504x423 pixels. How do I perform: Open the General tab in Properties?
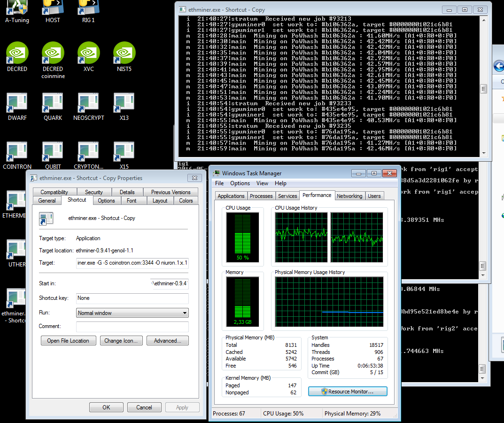[47, 200]
